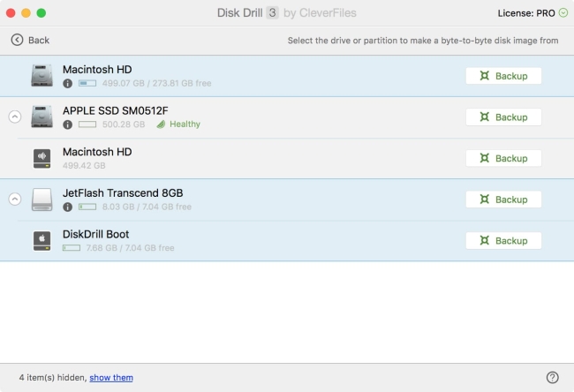Click usage bar of top Macintosh HD
This screenshot has width=574, height=392.
coord(87,84)
